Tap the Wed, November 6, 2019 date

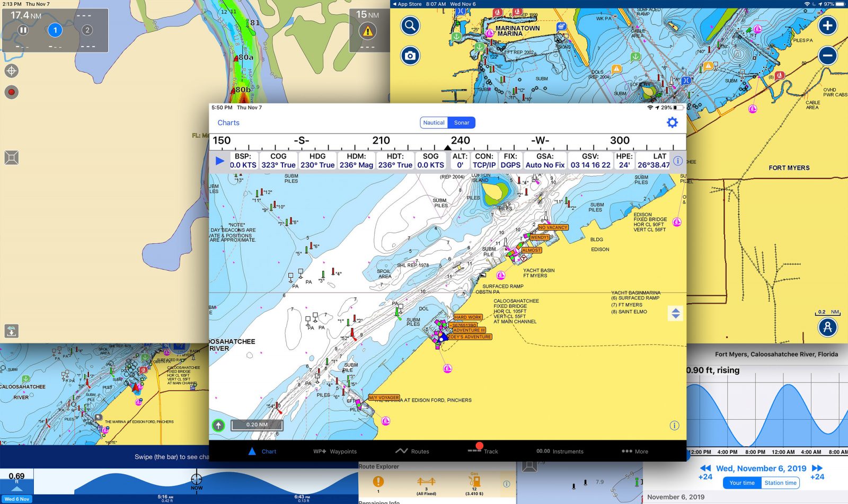coord(761,468)
